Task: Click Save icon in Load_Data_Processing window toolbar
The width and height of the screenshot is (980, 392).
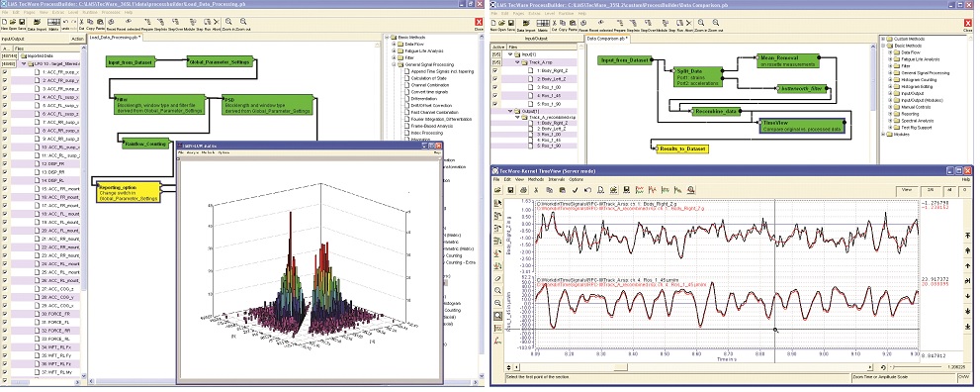Action: pyautogui.click(x=22, y=22)
